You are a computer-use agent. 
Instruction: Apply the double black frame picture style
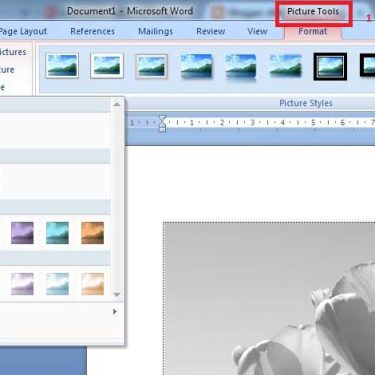coord(330,67)
